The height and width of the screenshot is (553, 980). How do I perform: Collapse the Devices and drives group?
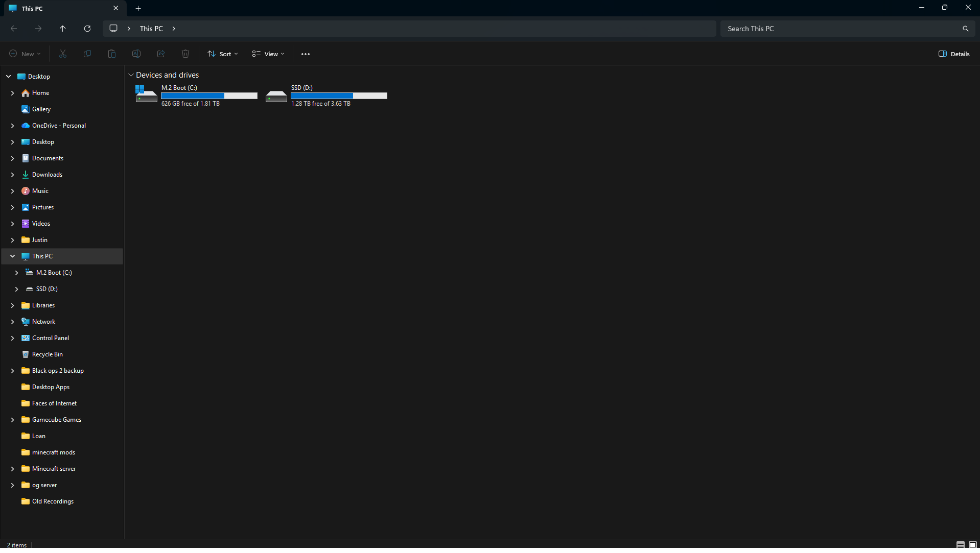[131, 75]
